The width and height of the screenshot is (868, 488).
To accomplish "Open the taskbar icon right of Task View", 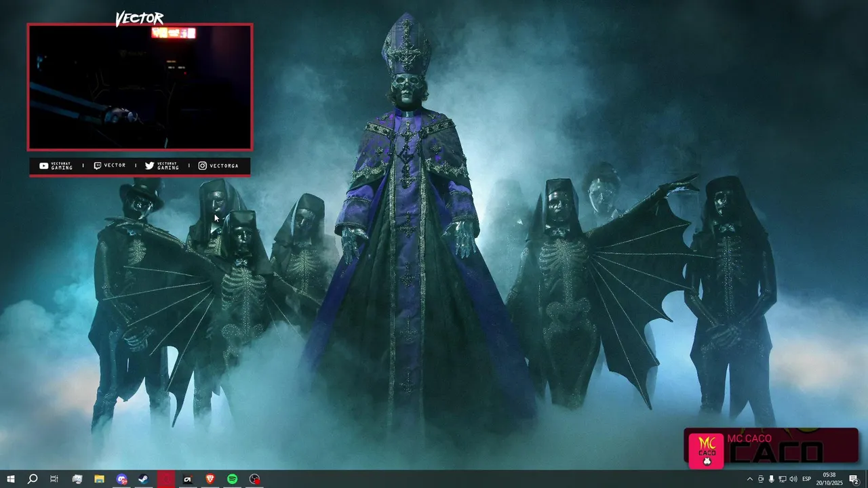I will pyautogui.click(x=77, y=479).
